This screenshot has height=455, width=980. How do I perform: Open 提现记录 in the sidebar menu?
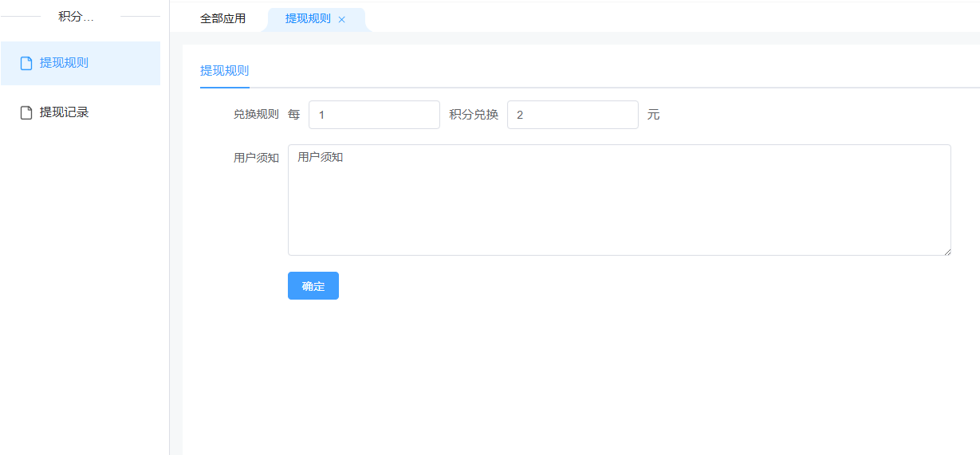[81, 112]
